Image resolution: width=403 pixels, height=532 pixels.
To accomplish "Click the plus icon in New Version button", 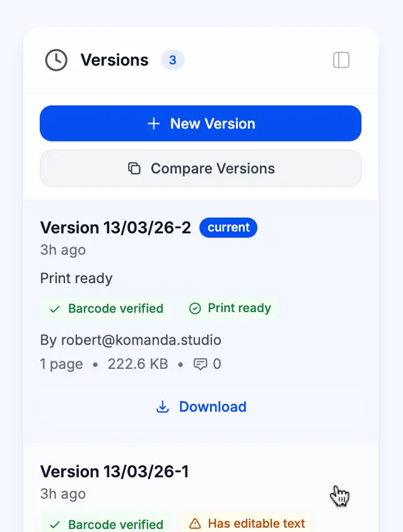I will tap(153, 123).
